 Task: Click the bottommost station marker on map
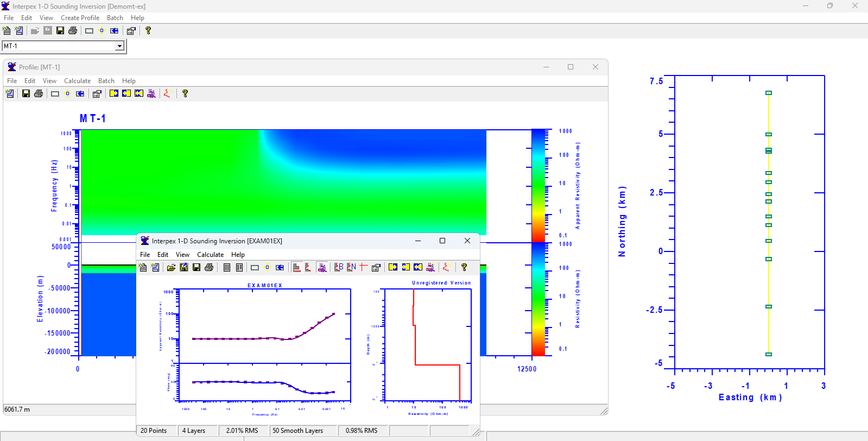coord(769,354)
